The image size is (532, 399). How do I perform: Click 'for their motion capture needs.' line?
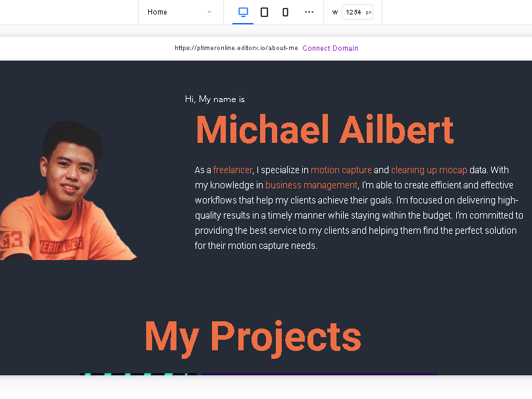click(x=256, y=246)
